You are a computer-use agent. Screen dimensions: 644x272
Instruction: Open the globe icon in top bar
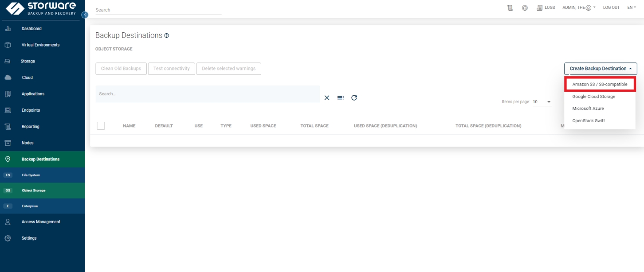[525, 8]
